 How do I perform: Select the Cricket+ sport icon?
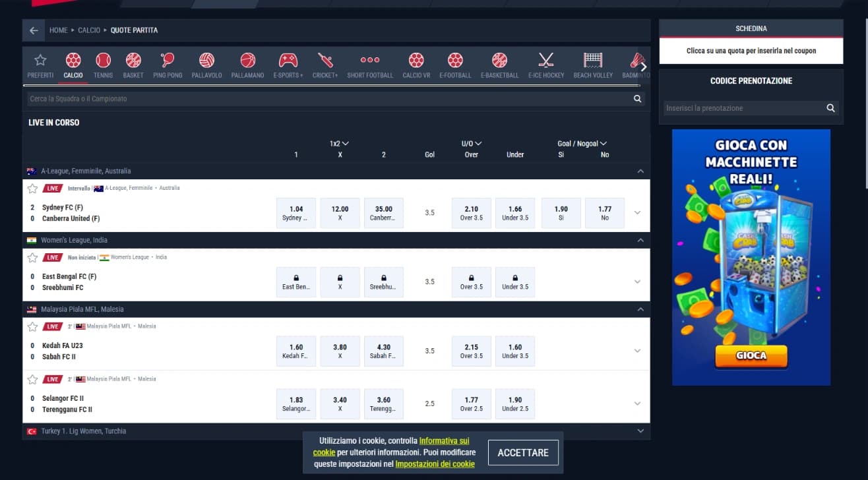(325, 64)
